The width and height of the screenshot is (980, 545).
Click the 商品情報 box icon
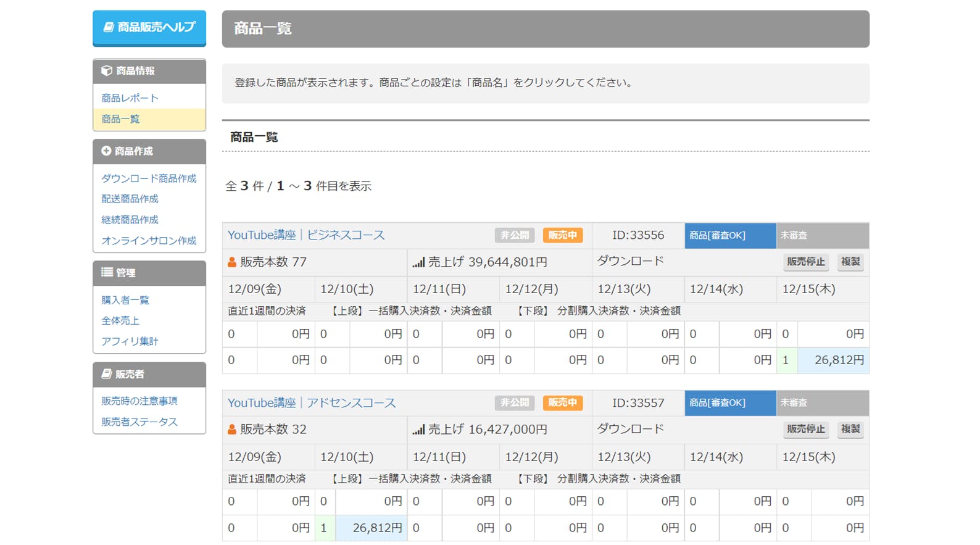tap(107, 71)
